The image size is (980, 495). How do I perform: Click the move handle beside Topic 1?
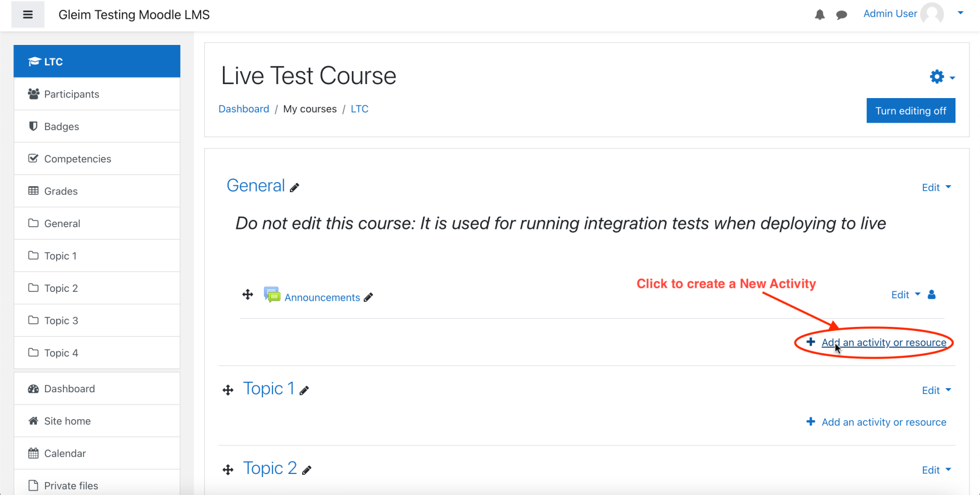[228, 390]
